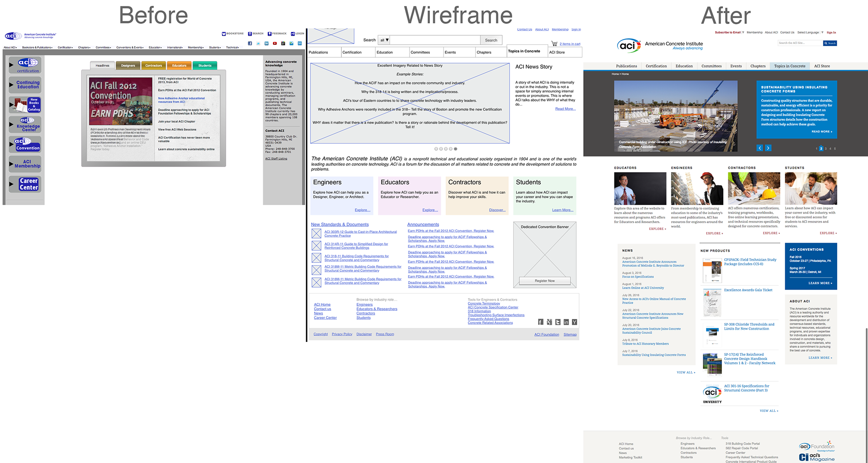
Task: Click the Login icon in the Before site header
Action: coord(292,33)
